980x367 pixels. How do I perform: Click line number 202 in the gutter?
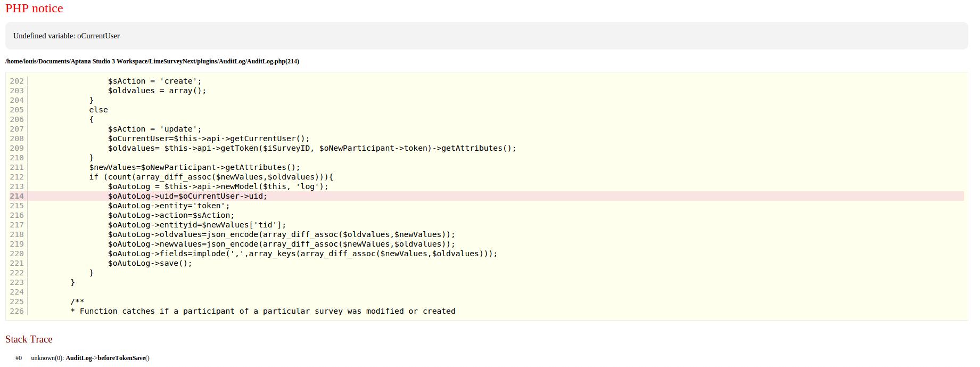point(17,81)
